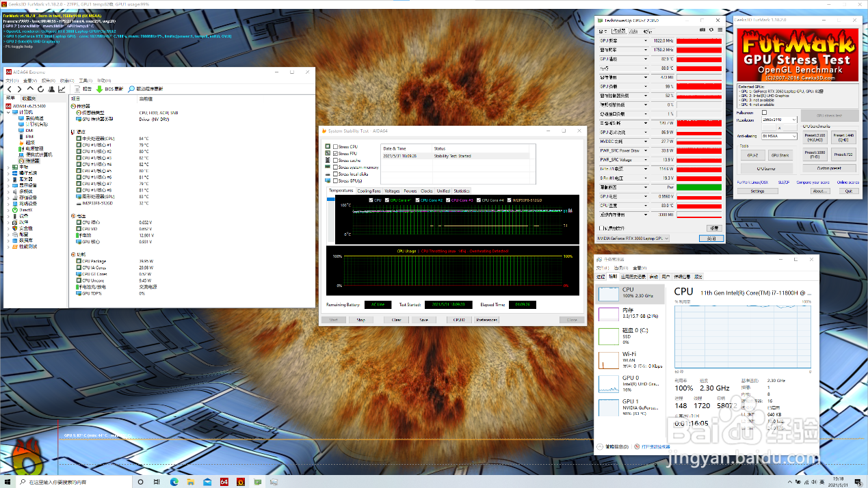This screenshot has height=488, width=868.
Task: Click the CPUID button
Action: [459, 319]
